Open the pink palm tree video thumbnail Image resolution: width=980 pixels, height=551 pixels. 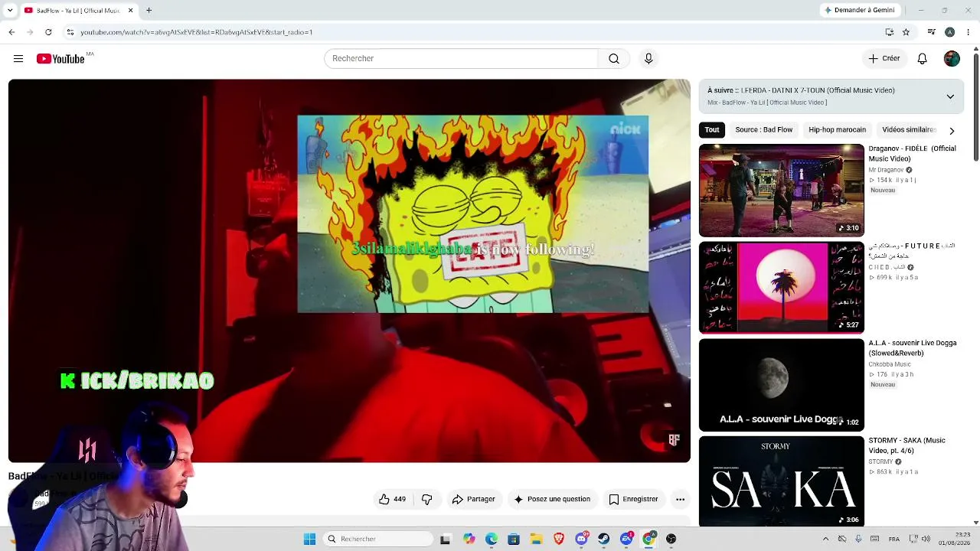[782, 288]
